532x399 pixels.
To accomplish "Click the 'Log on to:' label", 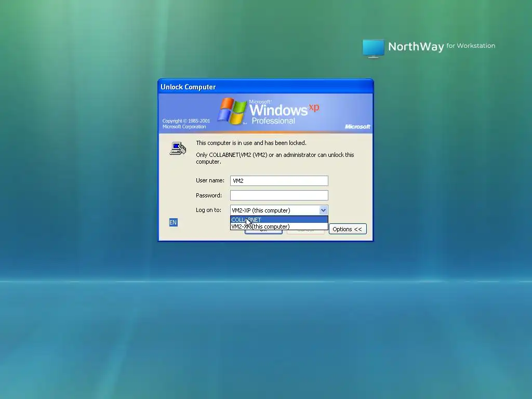I will point(208,210).
